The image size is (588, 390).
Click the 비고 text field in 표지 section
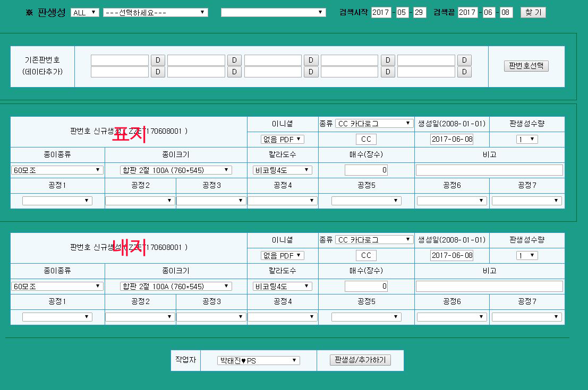489,170
